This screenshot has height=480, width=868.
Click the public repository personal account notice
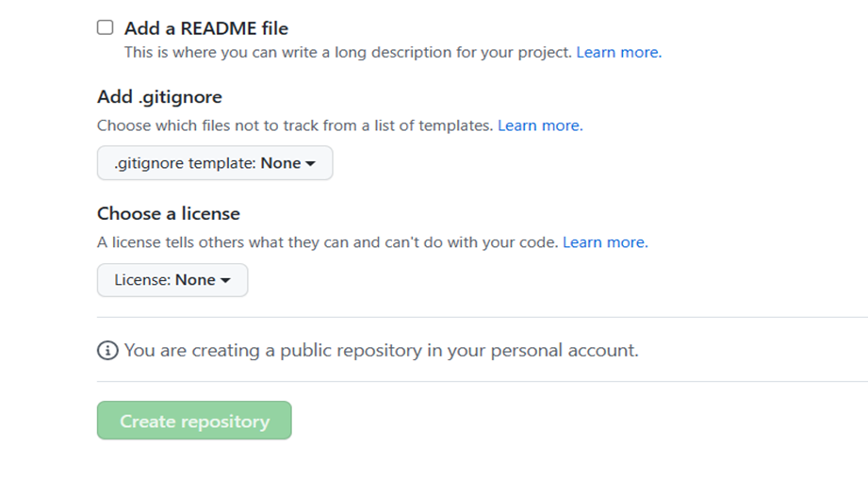(x=382, y=351)
